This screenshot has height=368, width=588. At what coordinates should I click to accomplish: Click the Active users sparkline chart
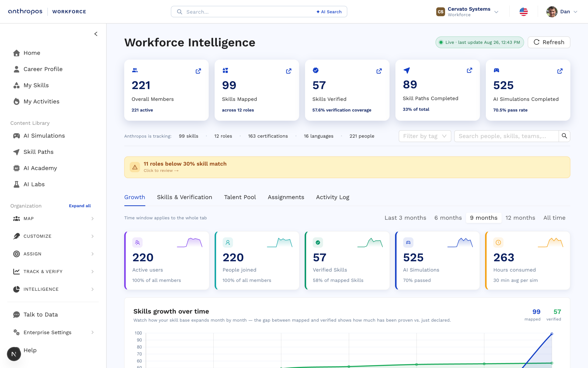point(189,243)
